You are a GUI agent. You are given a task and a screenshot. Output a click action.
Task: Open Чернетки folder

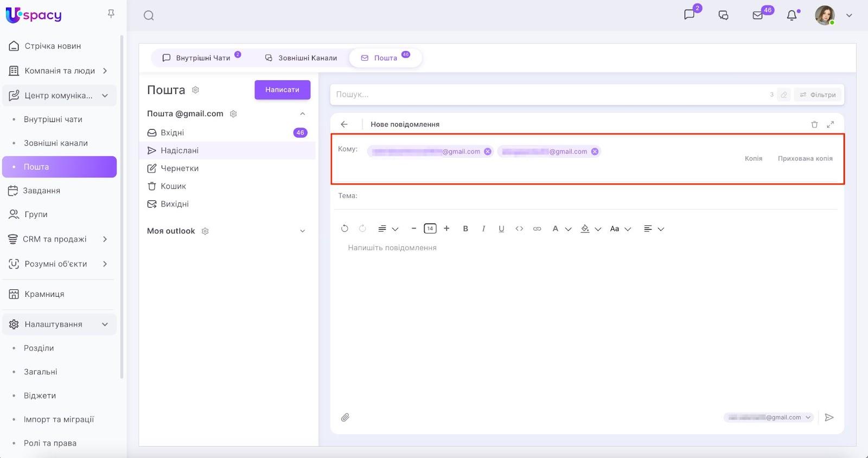[227, 168]
